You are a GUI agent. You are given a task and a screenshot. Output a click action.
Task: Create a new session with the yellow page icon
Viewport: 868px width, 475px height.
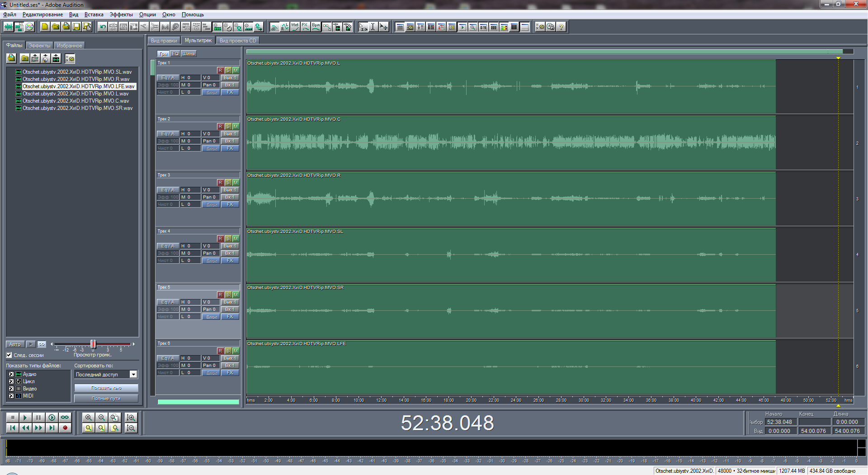coord(45,27)
